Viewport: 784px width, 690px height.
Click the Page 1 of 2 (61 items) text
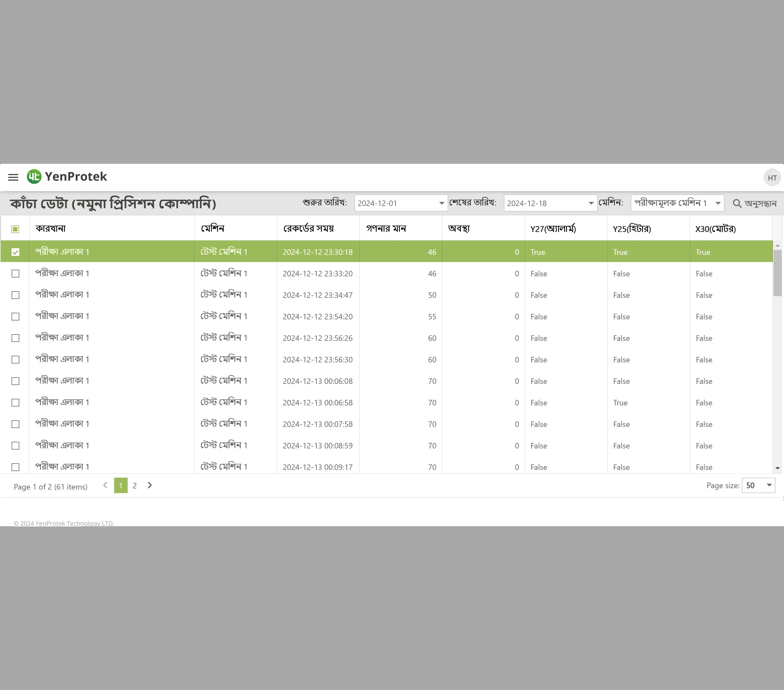51,486
